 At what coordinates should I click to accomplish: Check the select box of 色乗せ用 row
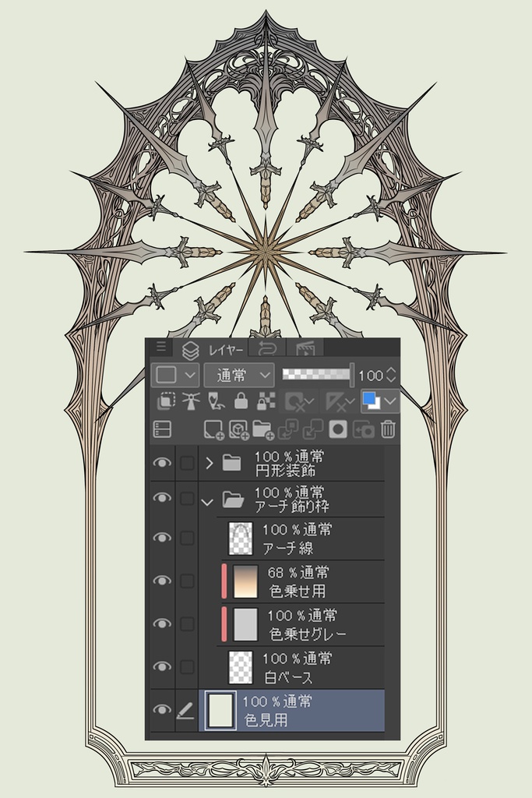pos(187,581)
